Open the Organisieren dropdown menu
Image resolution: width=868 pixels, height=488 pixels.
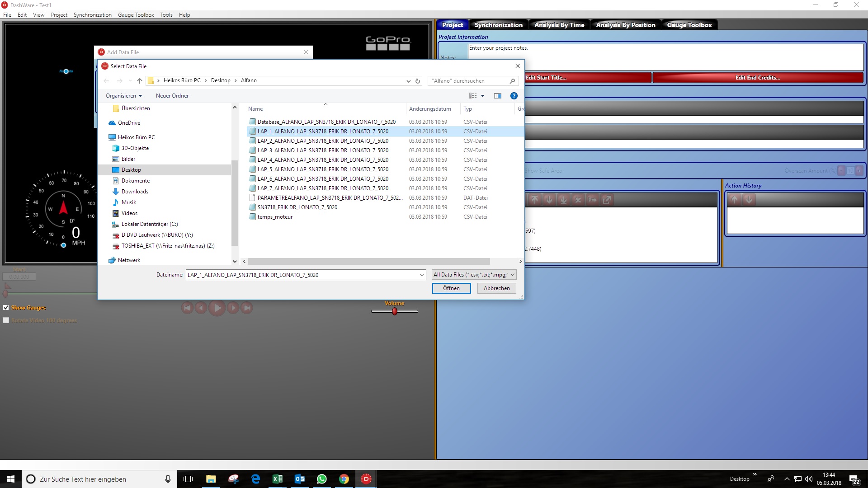click(124, 96)
